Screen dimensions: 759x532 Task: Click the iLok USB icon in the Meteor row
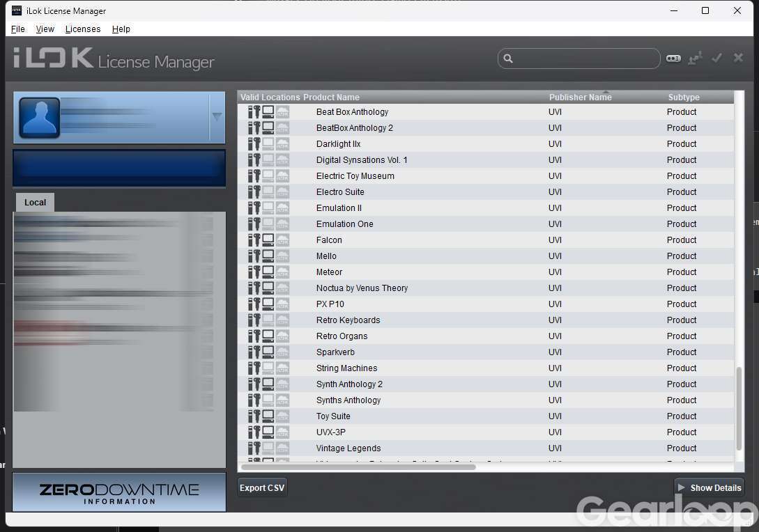coord(254,272)
